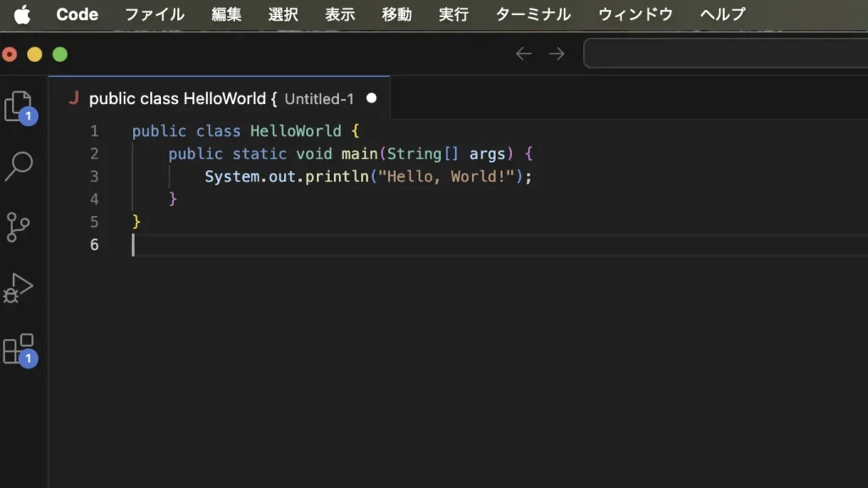The width and height of the screenshot is (868, 488).
Task: Click the back navigation arrow
Action: 523,53
